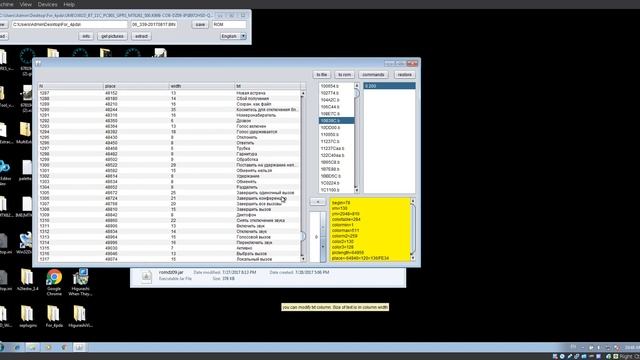The image size is (640, 360).
Task: Click down arrow of stepper beside yellow panel
Action: (323, 247)
